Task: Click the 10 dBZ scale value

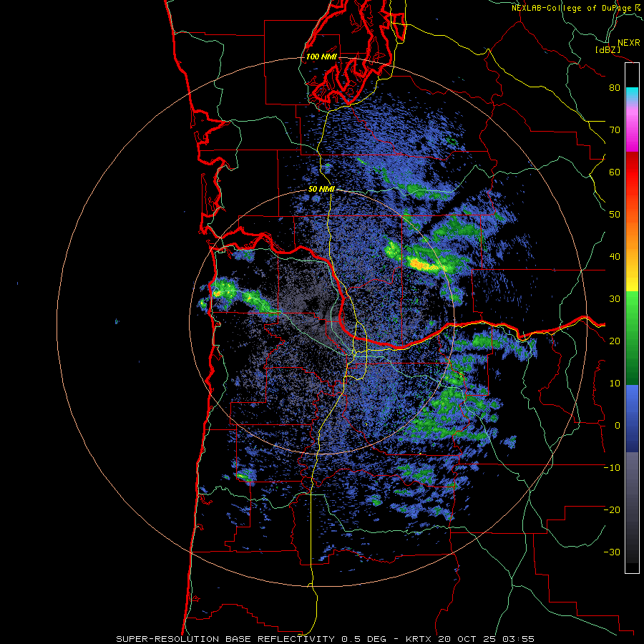Action: pyautogui.click(x=615, y=384)
